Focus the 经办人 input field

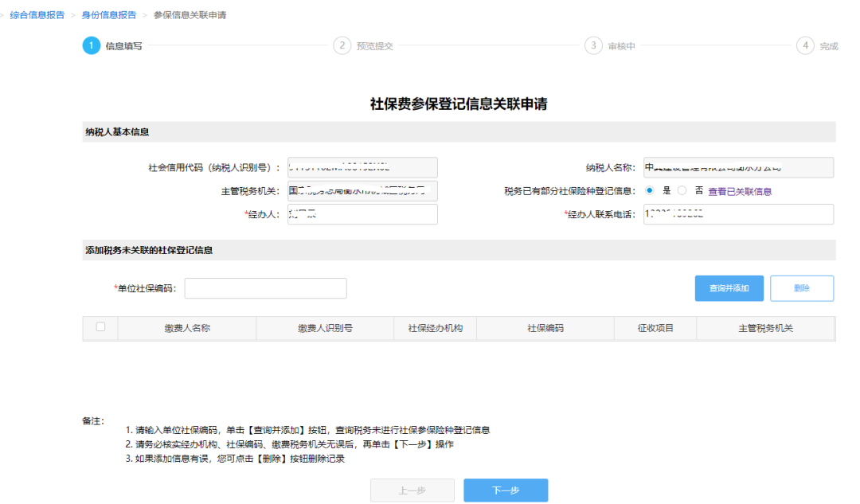[x=362, y=214]
